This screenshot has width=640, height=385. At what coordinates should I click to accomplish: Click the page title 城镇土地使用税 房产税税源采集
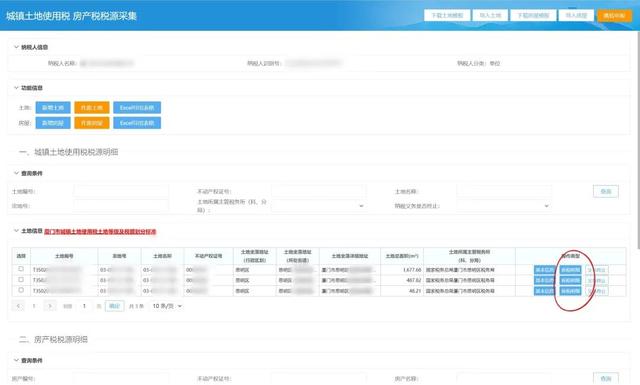tap(71, 16)
